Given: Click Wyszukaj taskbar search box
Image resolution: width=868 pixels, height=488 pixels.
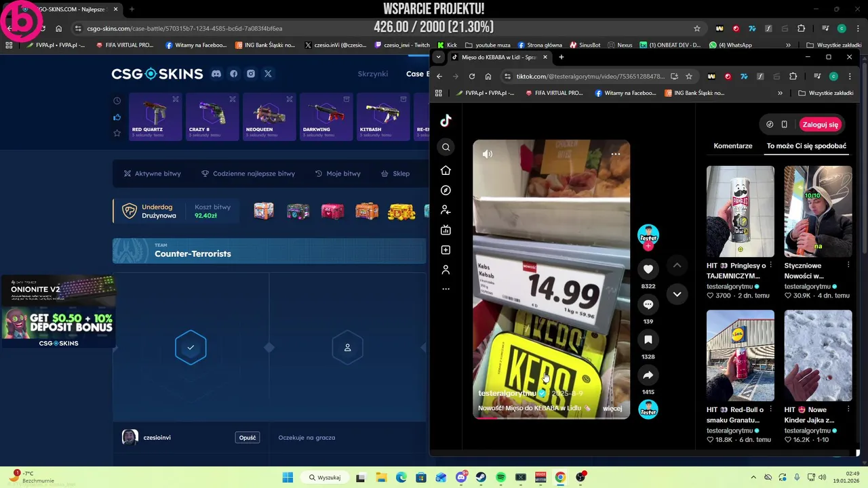Looking at the screenshot, I should coord(324,477).
